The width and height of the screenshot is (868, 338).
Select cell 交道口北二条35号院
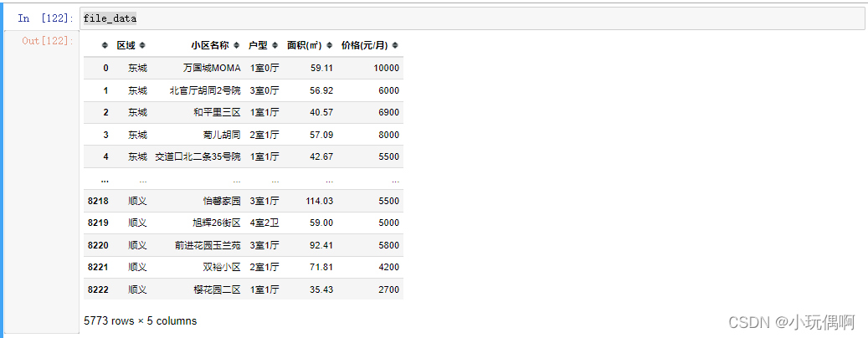198,156
